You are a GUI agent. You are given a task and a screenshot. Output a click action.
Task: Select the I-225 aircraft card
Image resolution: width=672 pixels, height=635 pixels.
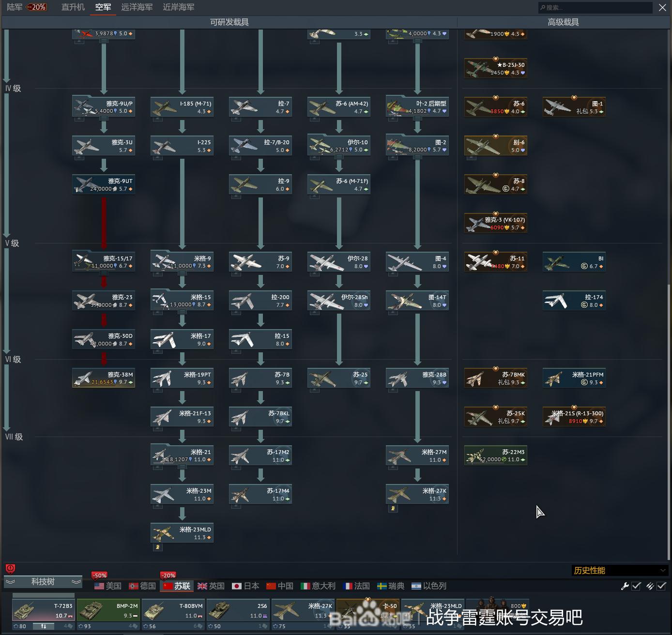182,145
